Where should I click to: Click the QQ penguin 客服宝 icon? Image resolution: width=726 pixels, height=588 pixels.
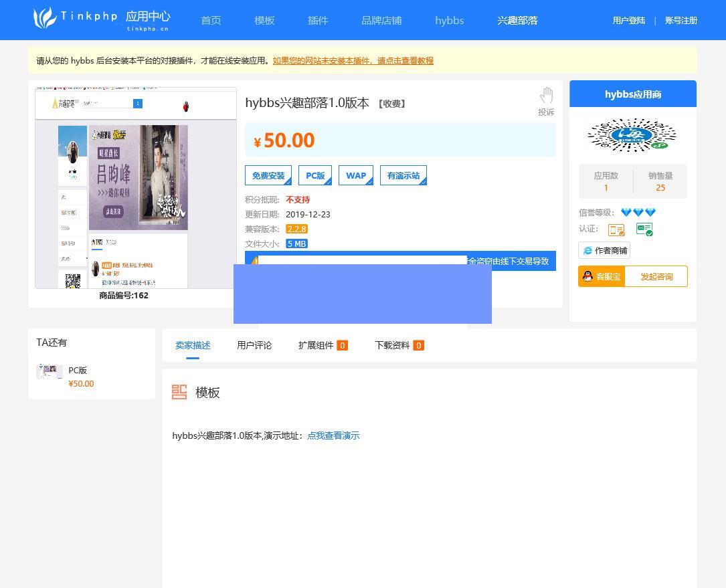point(587,276)
